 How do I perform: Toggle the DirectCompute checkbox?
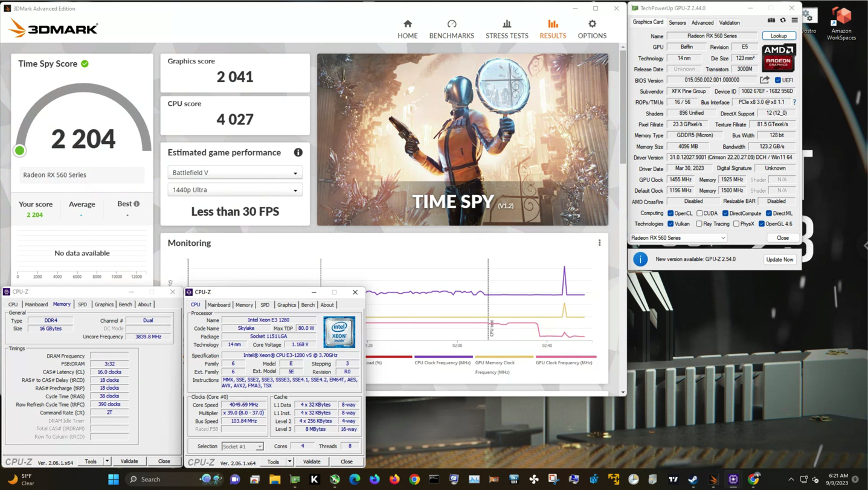click(725, 213)
